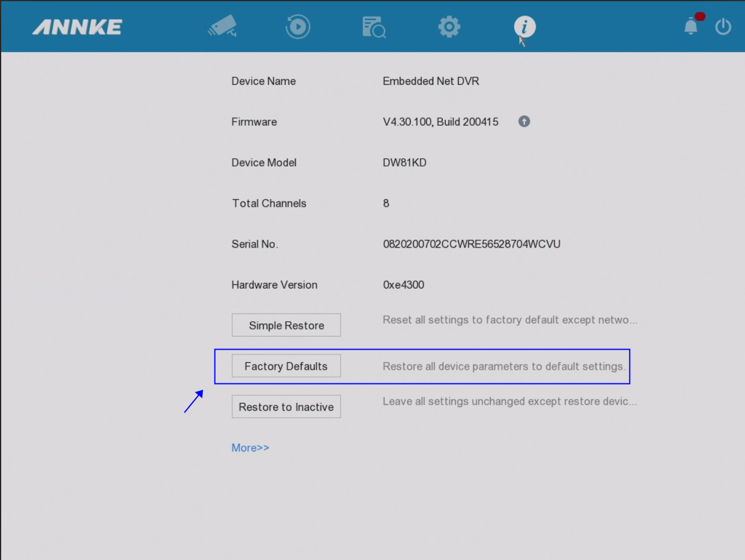Click the Total Channels label

point(269,204)
